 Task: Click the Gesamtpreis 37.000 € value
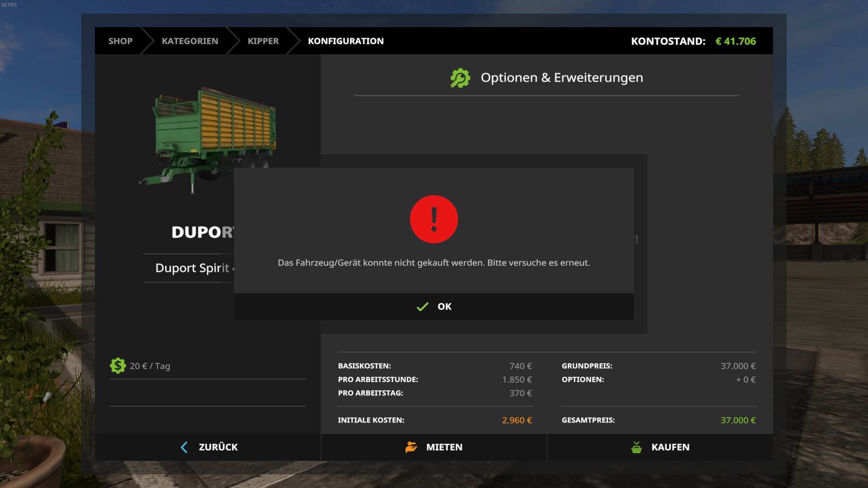[x=738, y=420]
